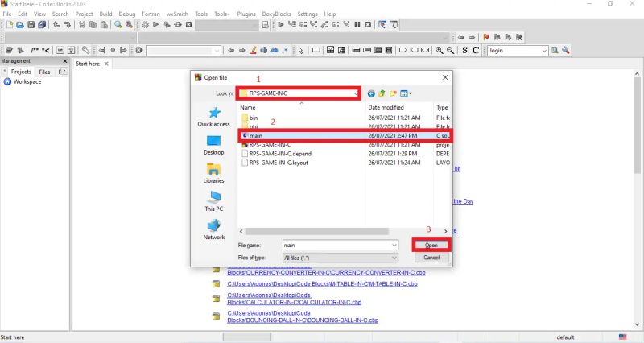
Task: Open the File menu
Action: (x=7, y=14)
